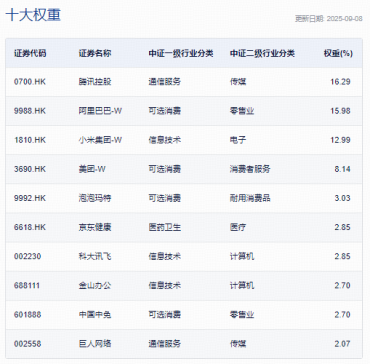The width and height of the screenshot is (371, 364).
Task: Click the name 美团-W
Action: coord(92,169)
